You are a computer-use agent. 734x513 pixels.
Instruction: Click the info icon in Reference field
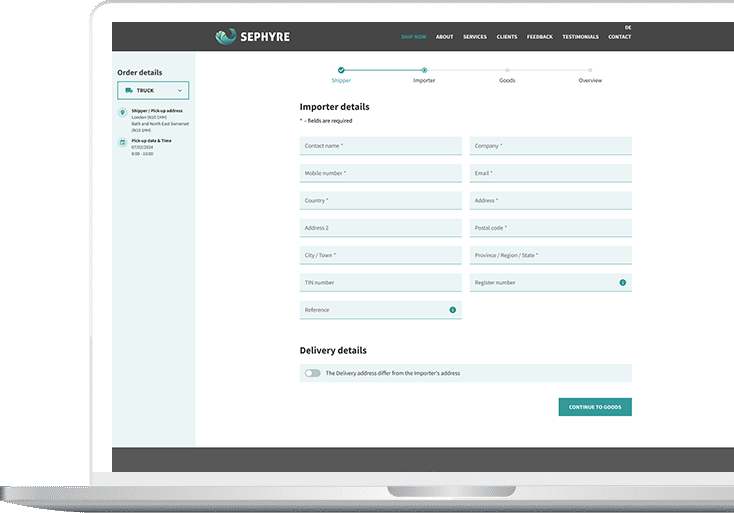pos(453,310)
